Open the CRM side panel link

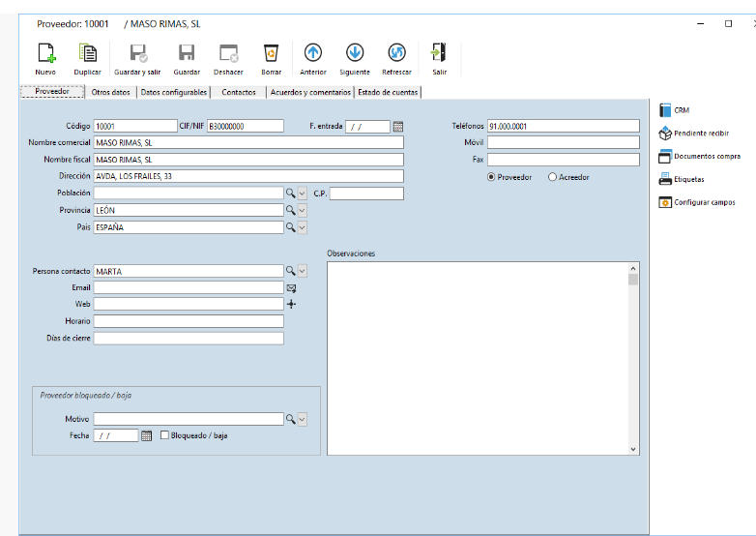coord(681,110)
